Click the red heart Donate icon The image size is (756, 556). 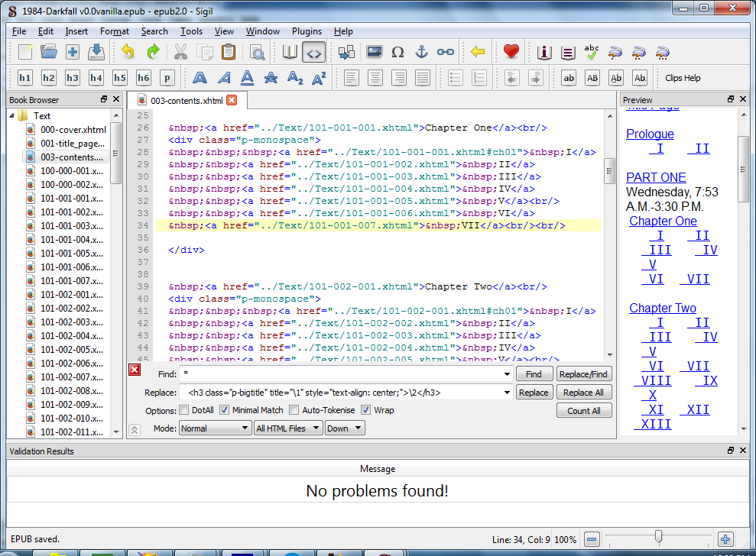pos(511,52)
